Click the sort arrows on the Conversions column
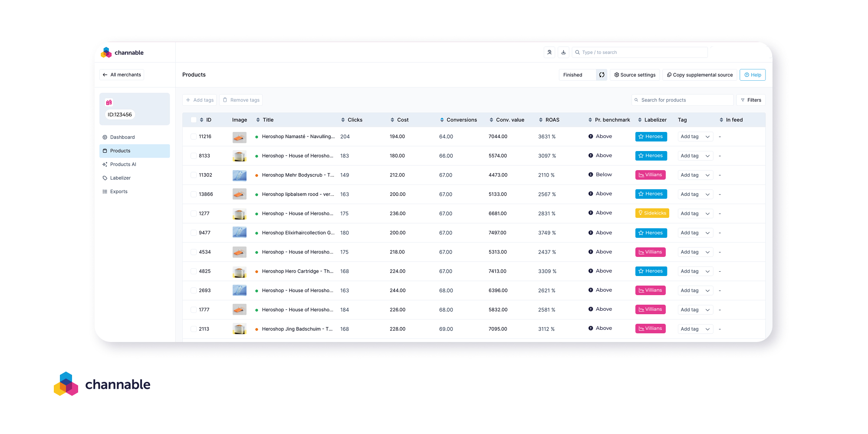The width and height of the screenshot is (868, 434). (x=442, y=120)
